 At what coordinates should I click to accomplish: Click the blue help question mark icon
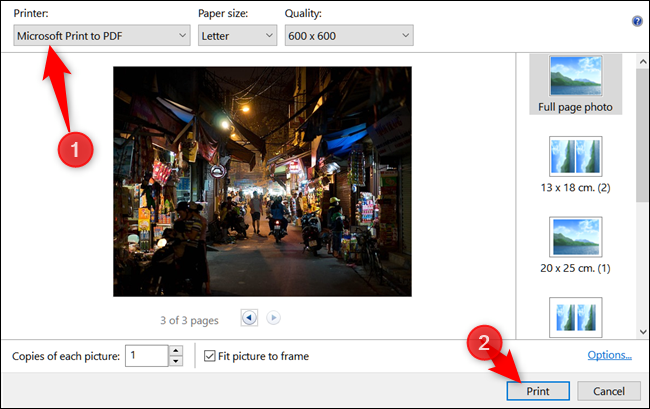[x=637, y=20]
